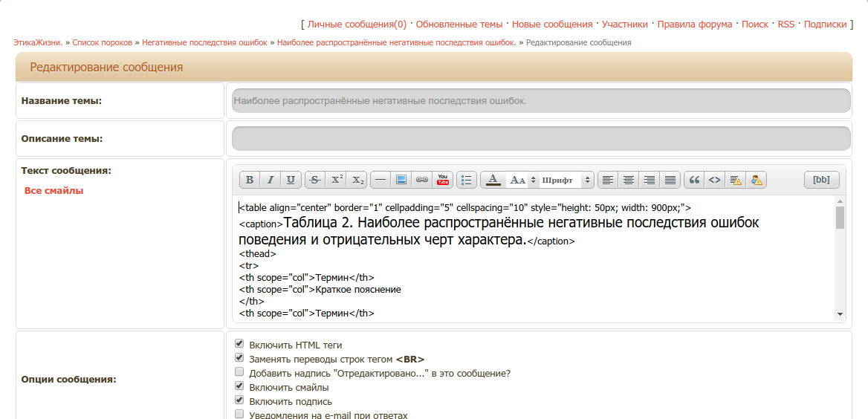Toggle bold formatting in the editor toolbar
The height and width of the screenshot is (419, 868).
pyautogui.click(x=250, y=180)
